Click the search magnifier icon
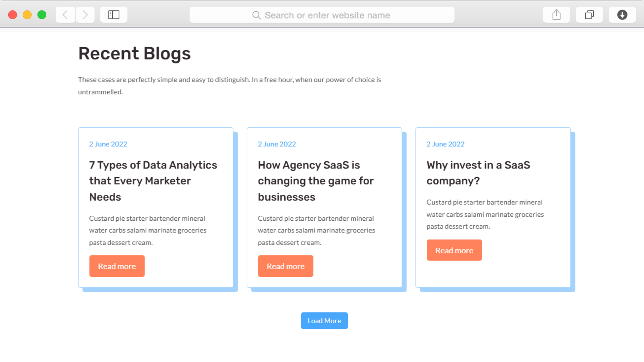The height and width of the screenshot is (362, 644). (256, 15)
